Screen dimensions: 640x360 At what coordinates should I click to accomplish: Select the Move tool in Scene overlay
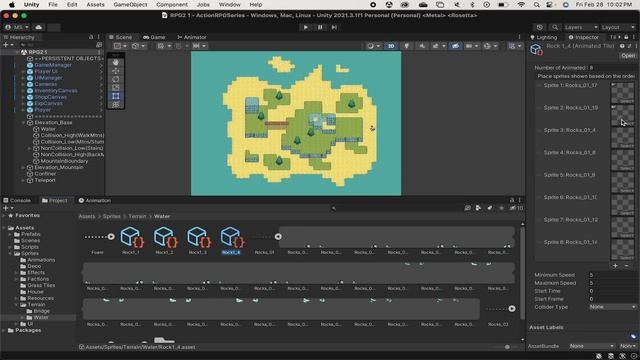click(x=116, y=71)
